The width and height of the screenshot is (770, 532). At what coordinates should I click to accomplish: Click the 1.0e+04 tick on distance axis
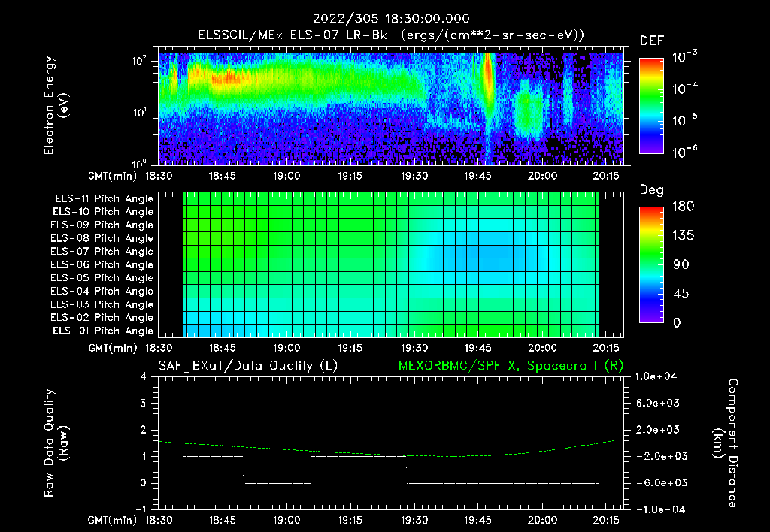pyautogui.click(x=656, y=376)
